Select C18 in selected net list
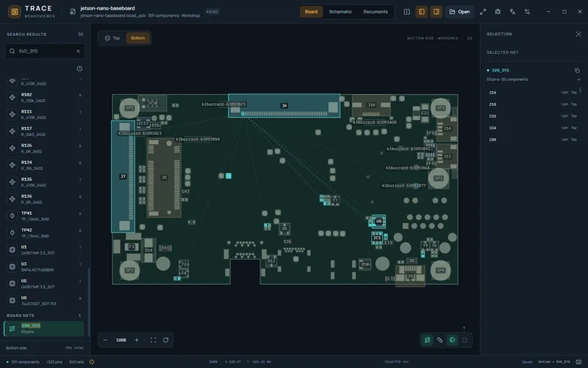This screenshot has width=588, height=368. [x=532, y=104]
